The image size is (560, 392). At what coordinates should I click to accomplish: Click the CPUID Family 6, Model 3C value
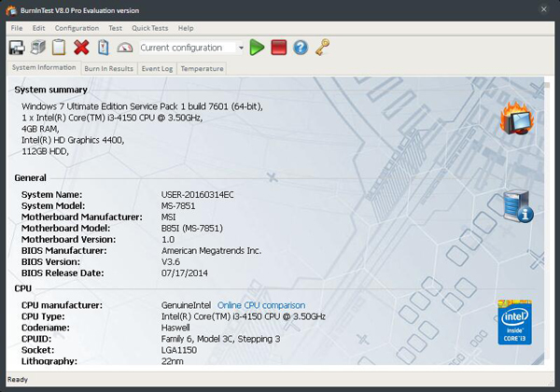click(220, 339)
